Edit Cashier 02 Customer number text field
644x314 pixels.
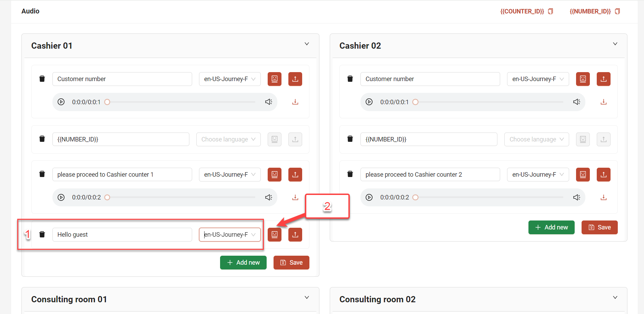(430, 79)
